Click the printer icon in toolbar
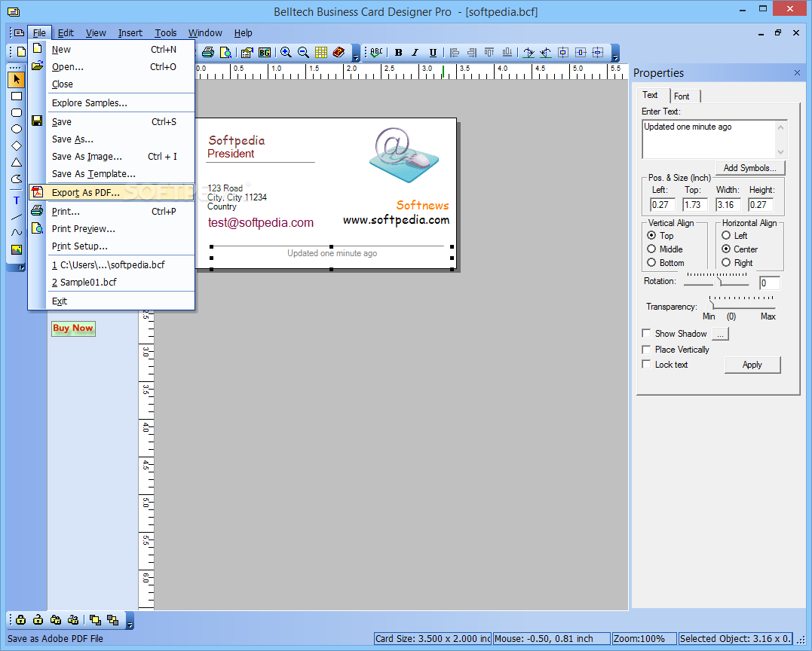The height and width of the screenshot is (651, 812). pos(208,52)
